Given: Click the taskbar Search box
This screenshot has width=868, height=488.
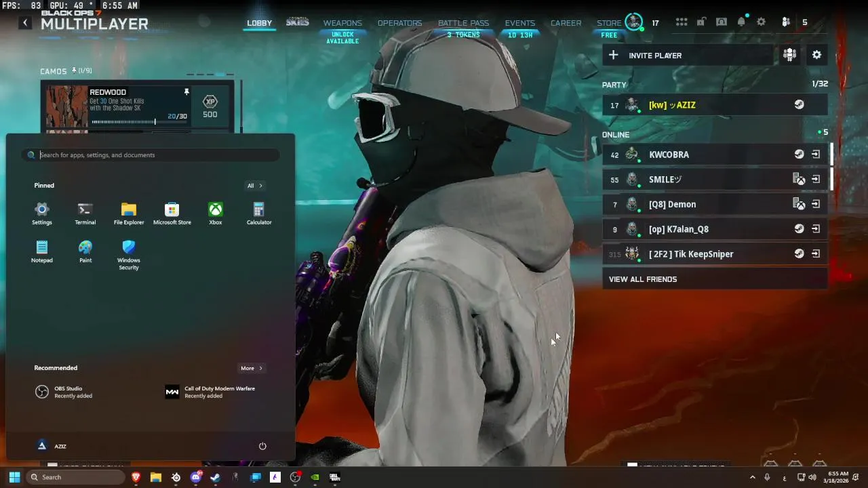Looking at the screenshot, I should [x=75, y=477].
